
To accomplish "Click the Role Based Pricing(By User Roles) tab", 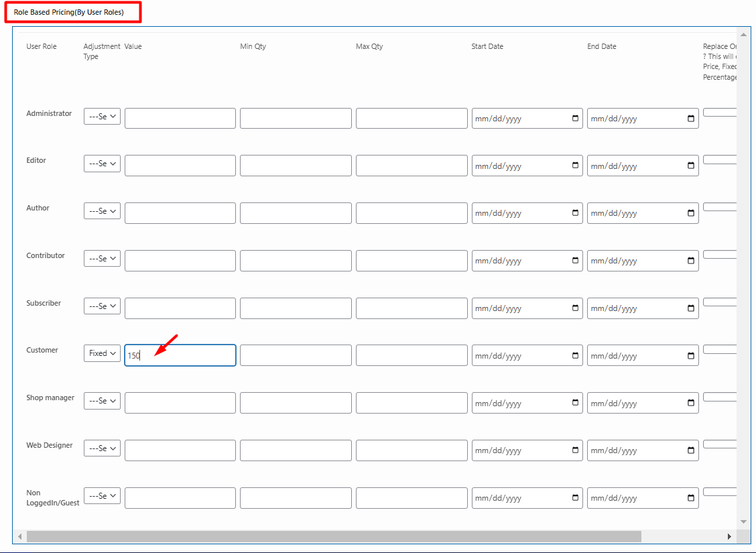I will [69, 13].
